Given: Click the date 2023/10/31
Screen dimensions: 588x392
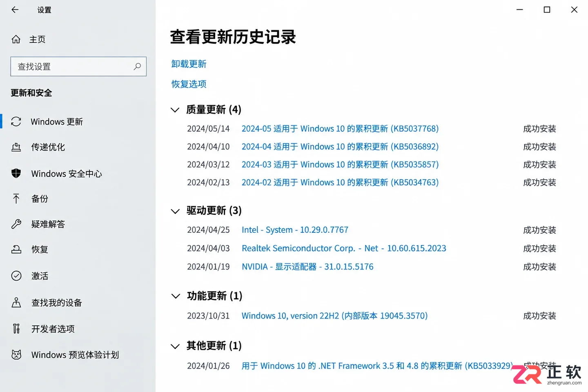Looking at the screenshot, I should pos(208,316).
